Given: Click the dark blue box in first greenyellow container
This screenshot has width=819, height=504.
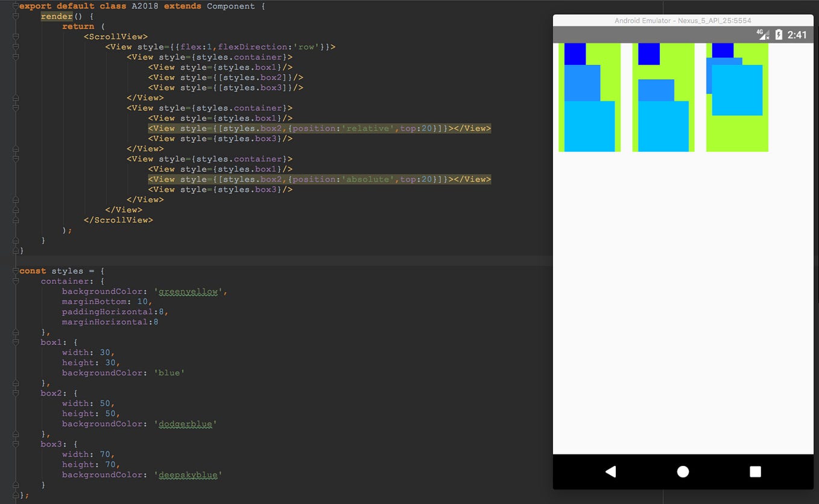Looking at the screenshot, I should [574, 53].
